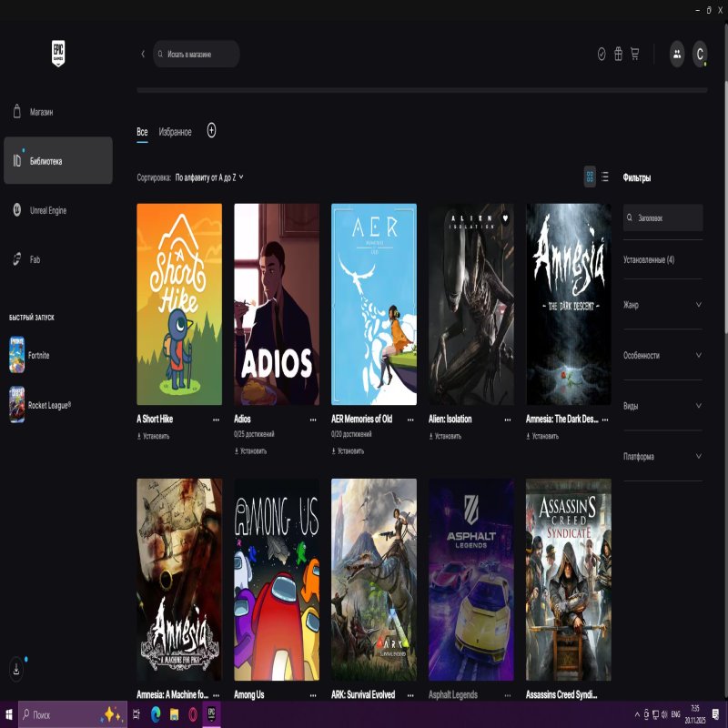The height and width of the screenshot is (728, 728).
Task: Open the shopping cart icon
Action: (634, 54)
